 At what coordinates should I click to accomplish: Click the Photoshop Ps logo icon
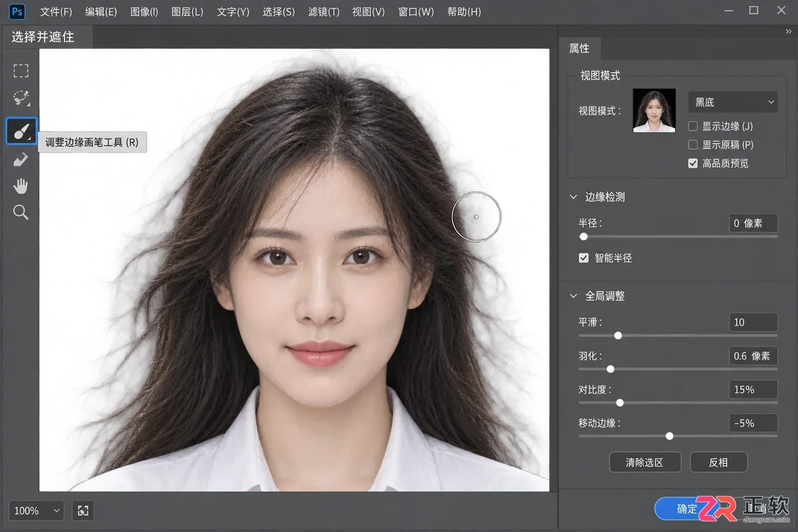pyautogui.click(x=17, y=12)
